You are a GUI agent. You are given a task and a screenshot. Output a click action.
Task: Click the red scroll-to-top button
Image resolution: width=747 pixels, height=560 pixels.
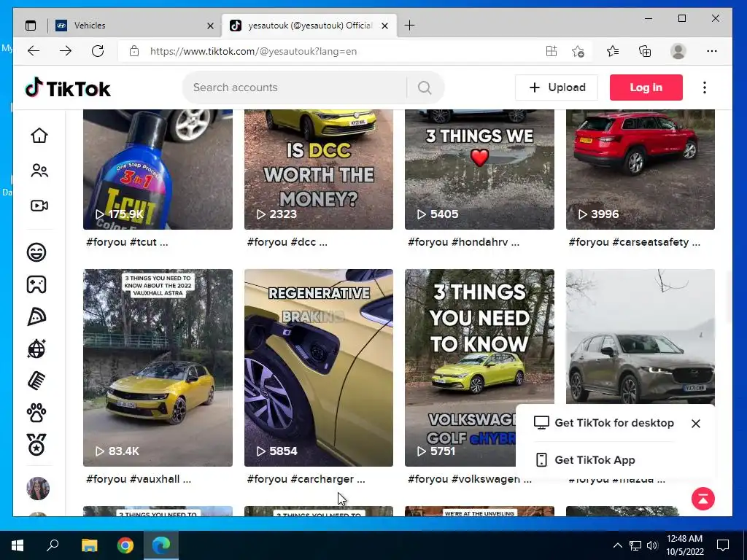click(x=703, y=499)
